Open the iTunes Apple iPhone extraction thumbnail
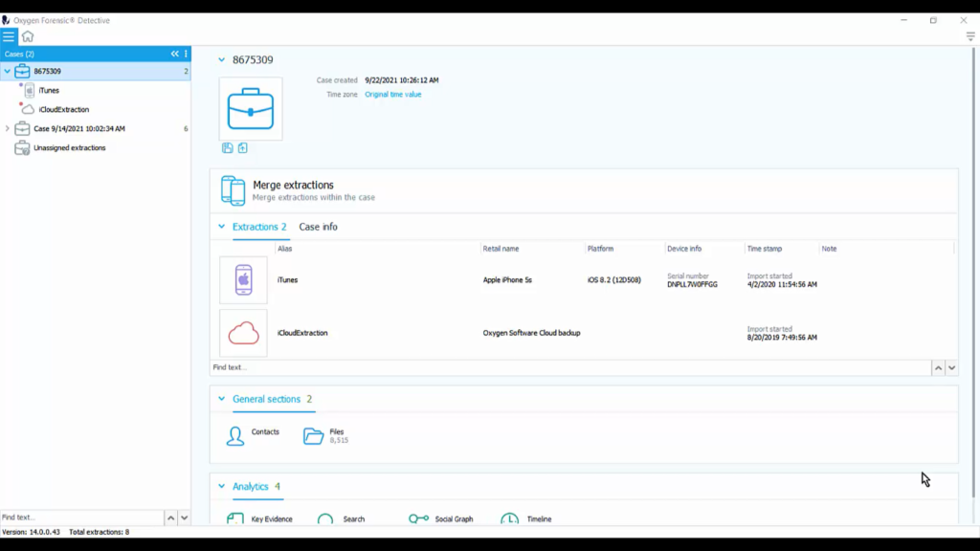Viewport: 980px width, 551px height. click(243, 280)
